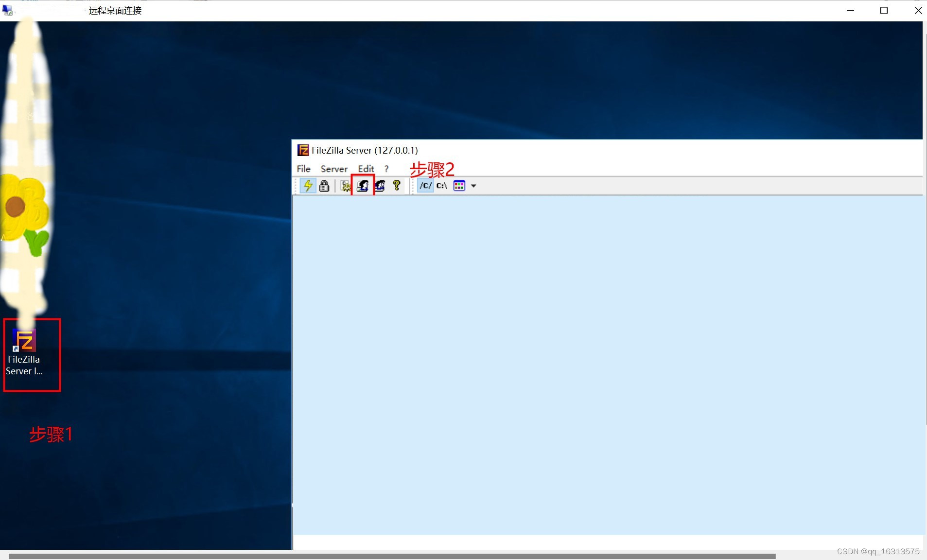Click the yellow question mark help icon

[x=397, y=186]
